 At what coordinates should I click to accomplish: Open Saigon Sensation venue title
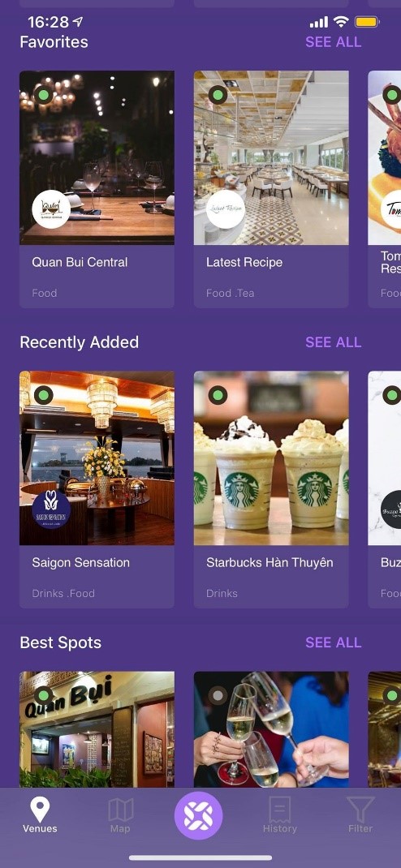[81, 562]
